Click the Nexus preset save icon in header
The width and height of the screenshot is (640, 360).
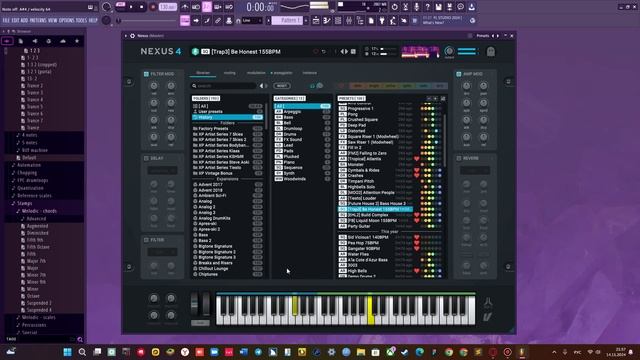tap(353, 52)
